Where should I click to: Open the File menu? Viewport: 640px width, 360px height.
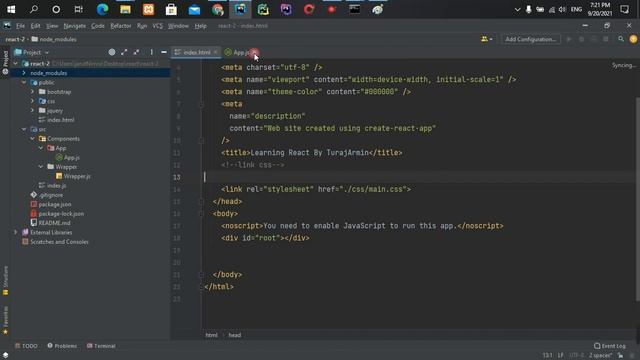coord(20,26)
